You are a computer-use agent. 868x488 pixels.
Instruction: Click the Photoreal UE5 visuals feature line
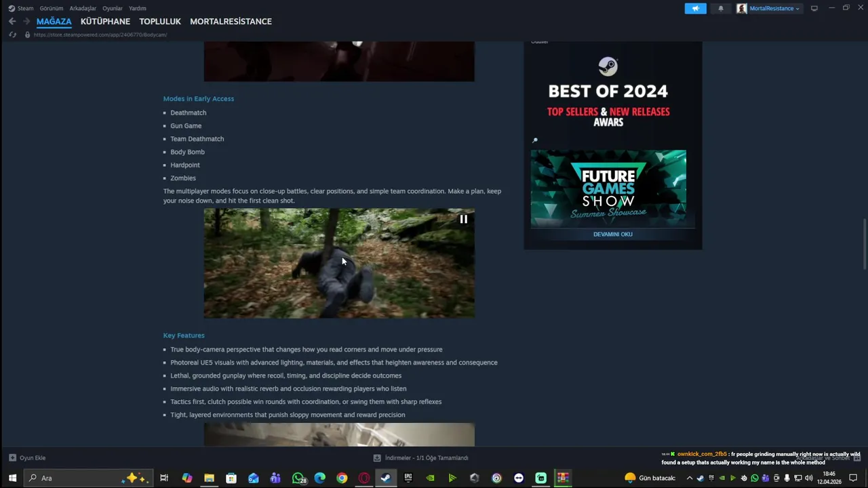point(334,363)
